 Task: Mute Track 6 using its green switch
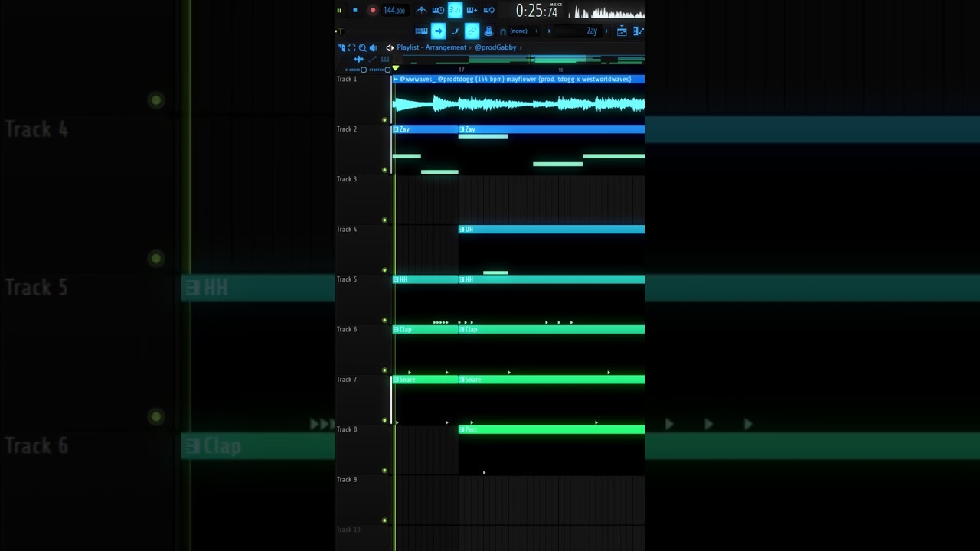coord(384,370)
